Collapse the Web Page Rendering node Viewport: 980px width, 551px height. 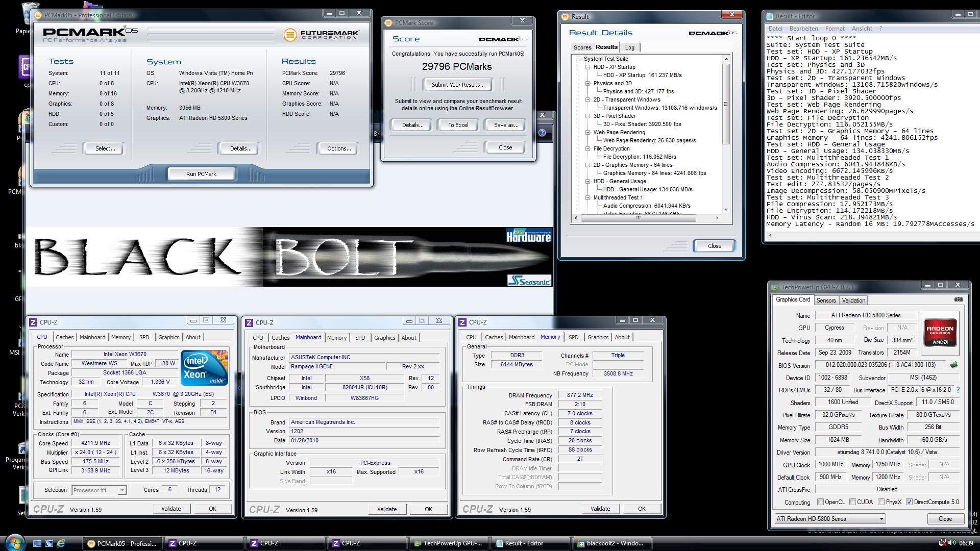click(x=588, y=132)
